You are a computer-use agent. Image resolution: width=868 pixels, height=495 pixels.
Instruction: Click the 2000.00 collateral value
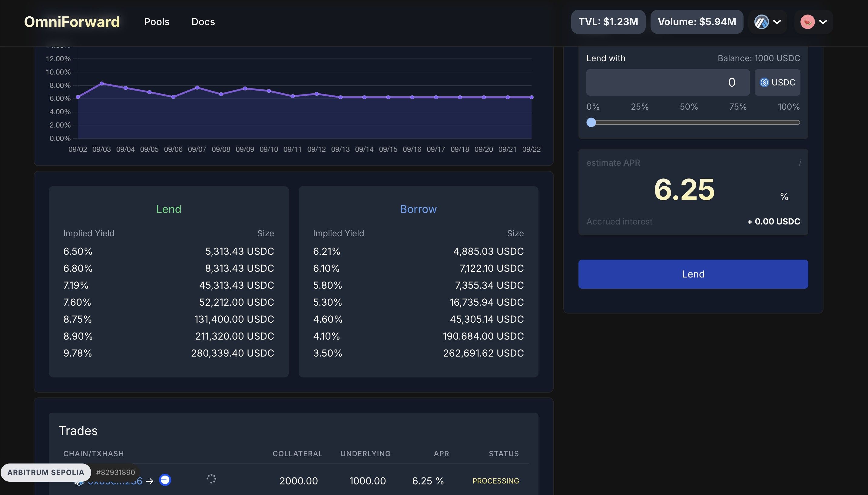coord(299,481)
